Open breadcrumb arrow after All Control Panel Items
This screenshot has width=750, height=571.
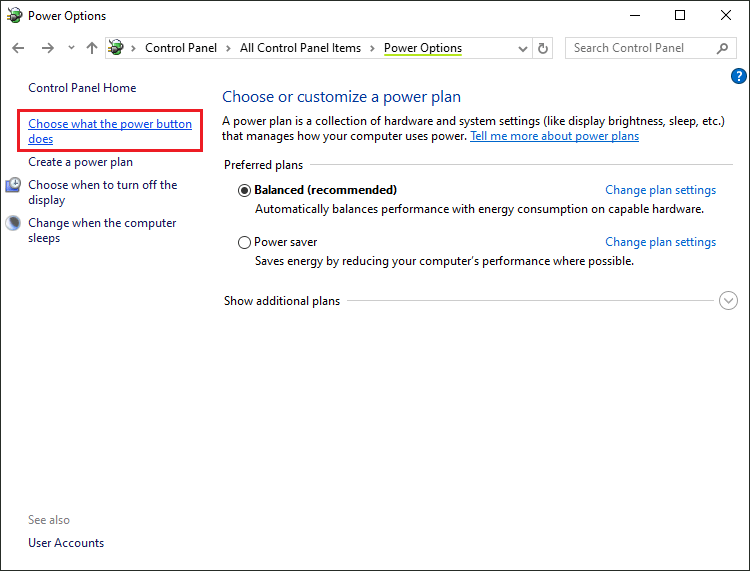(x=372, y=48)
